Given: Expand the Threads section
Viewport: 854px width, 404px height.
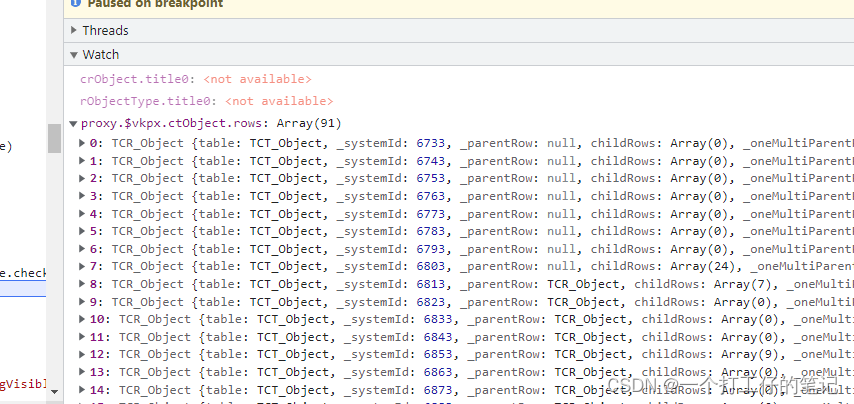Looking at the screenshot, I should pos(74,30).
